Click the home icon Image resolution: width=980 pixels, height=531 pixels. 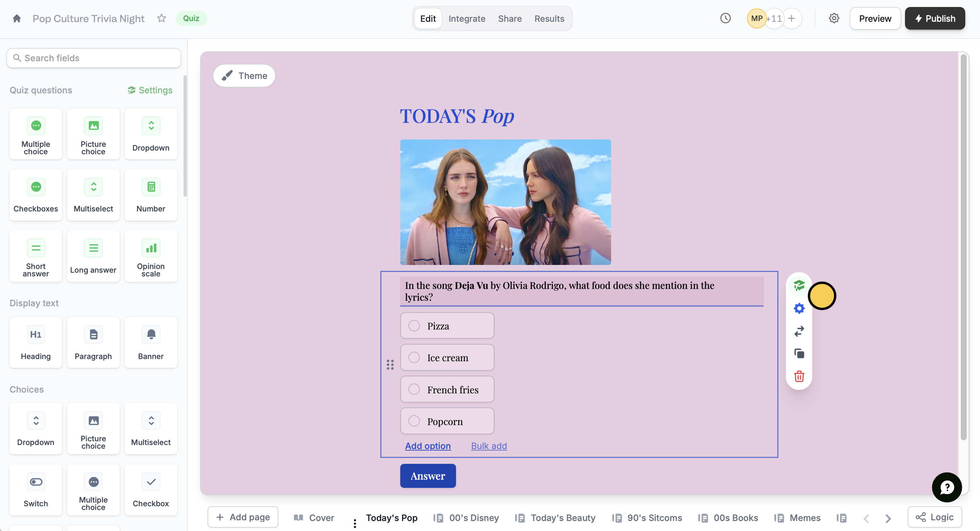pos(17,18)
